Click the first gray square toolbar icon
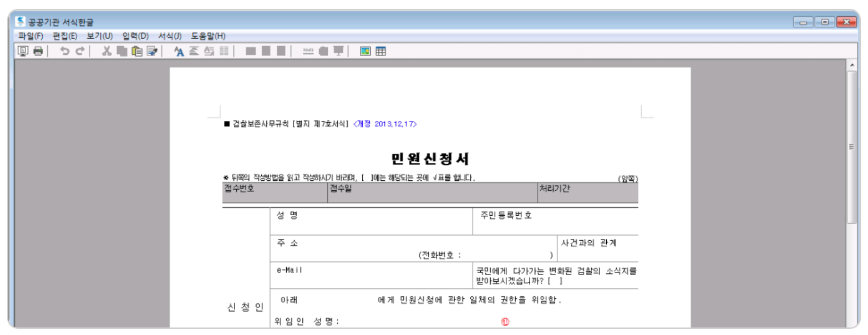The width and height of the screenshot is (868, 335). pos(251,51)
